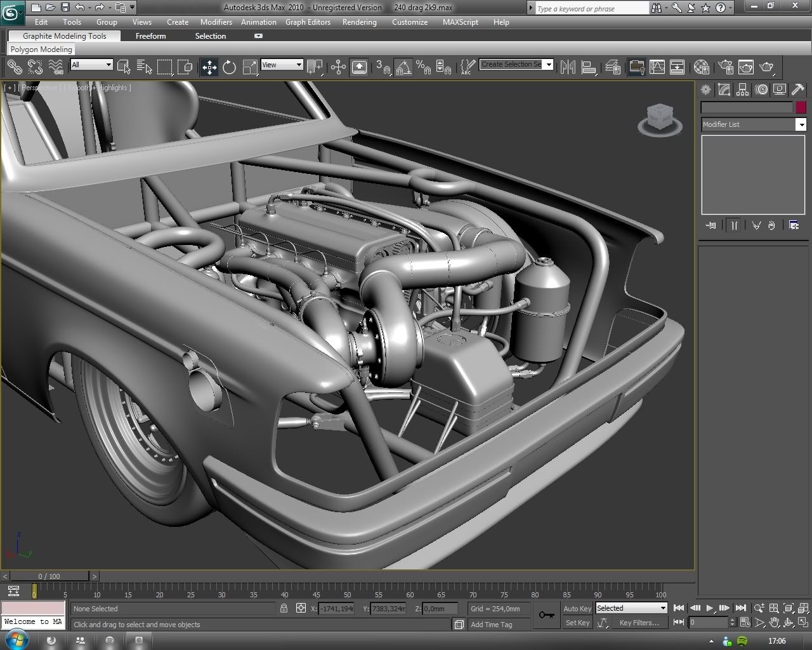Select the Move tool in main toolbar

pyautogui.click(x=209, y=67)
